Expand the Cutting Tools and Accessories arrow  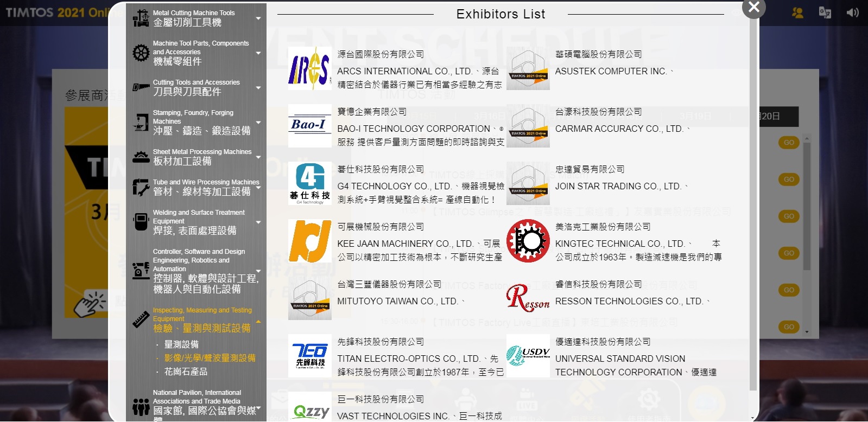(x=258, y=88)
